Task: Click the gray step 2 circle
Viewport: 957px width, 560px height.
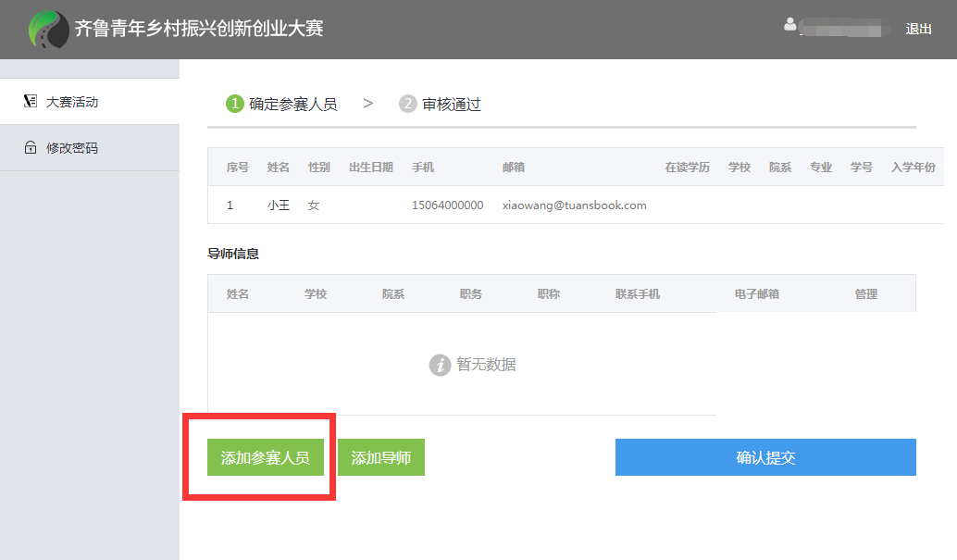Action: click(408, 105)
